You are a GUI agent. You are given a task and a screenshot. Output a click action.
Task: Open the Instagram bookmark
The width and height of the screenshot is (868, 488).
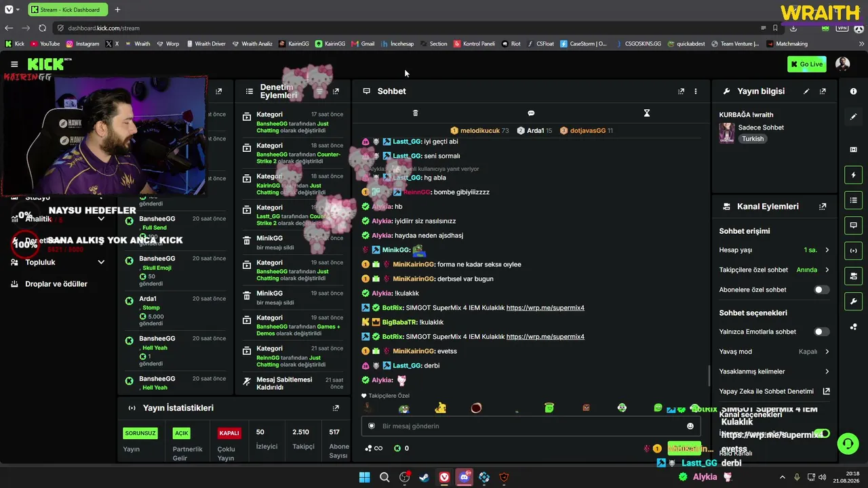[x=82, y=43]
